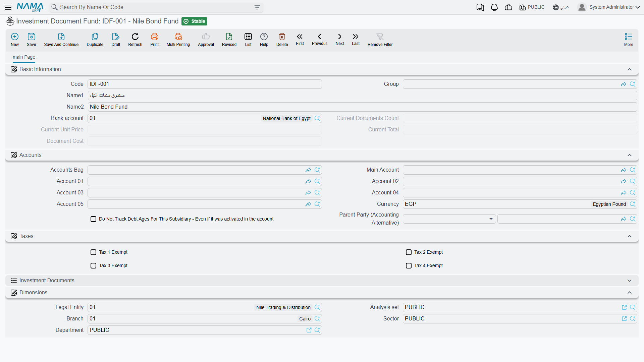Viewport: 644px width, 362px height.
Task: Click the New record icon
Action: (x=15, y=37)
